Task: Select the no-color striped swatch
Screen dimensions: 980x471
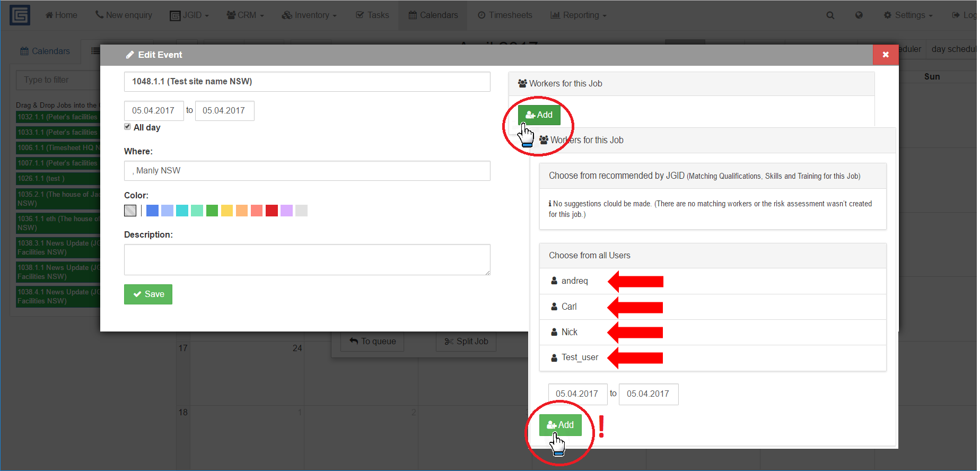Action: point(130,211)
